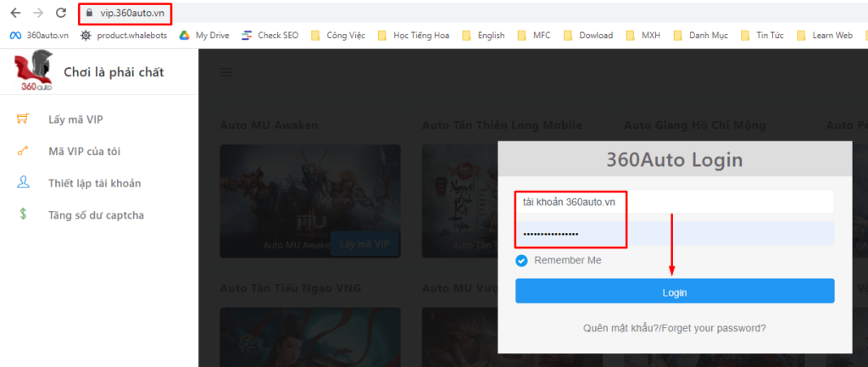The width and height of the screenshot is (868, 367).
Task: Open the Công Việc bookmark folder
Action: 337,36
